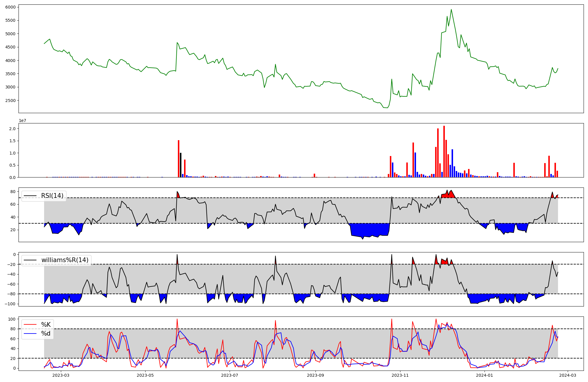Click the 2023-07 date tick label
This screenshot has width=588, height=382.
(230, 375)
